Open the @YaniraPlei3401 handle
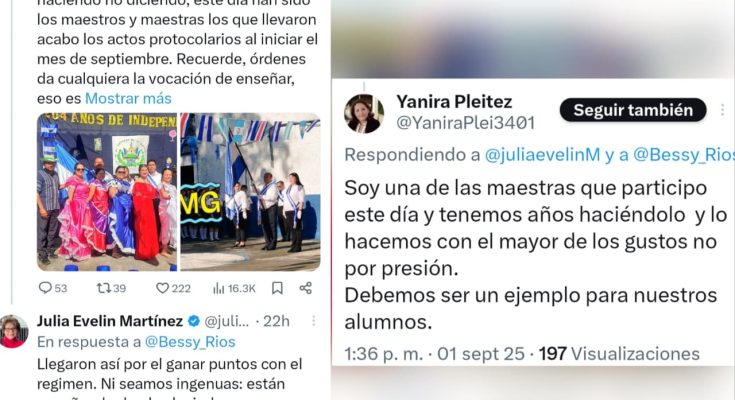Viewport: 735px width, 400px height. tap(465, 123)
